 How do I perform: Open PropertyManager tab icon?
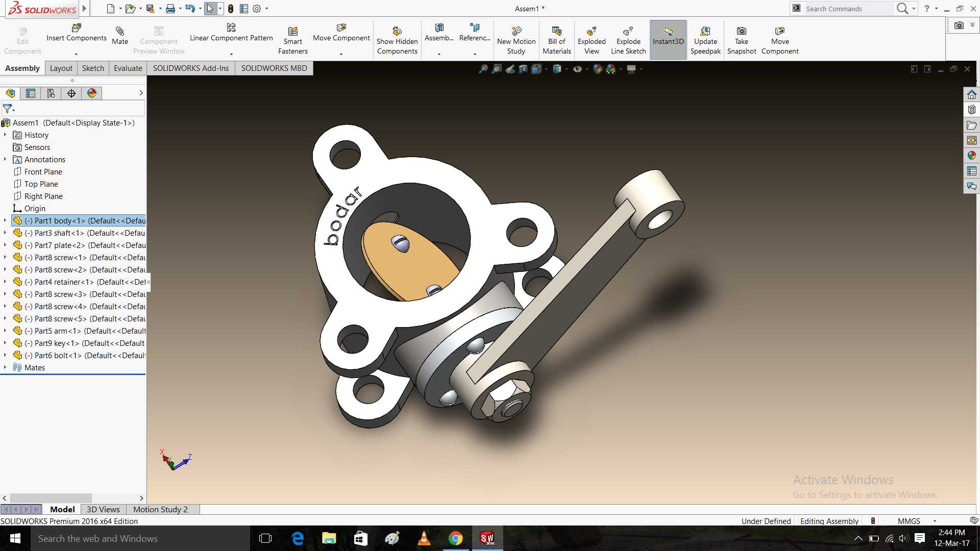31,93
